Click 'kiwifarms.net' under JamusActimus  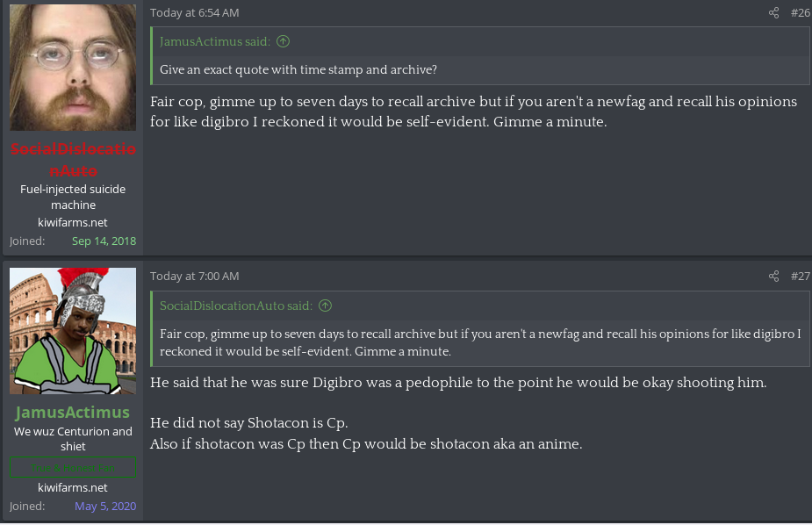73,487
